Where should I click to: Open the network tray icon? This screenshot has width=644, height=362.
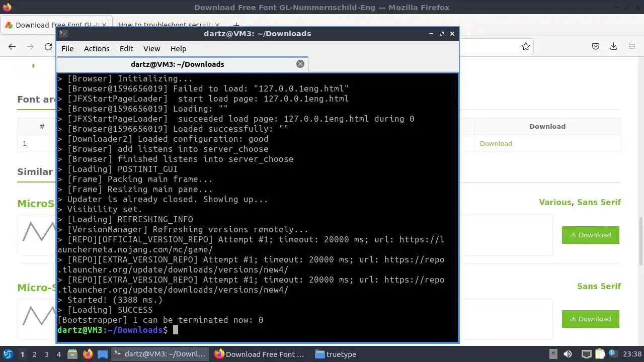(586, 354)
